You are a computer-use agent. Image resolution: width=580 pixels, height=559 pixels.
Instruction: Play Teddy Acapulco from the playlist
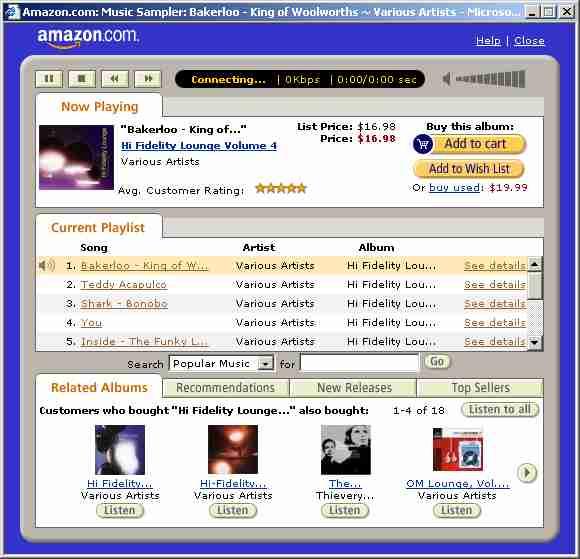coord(124,284)
